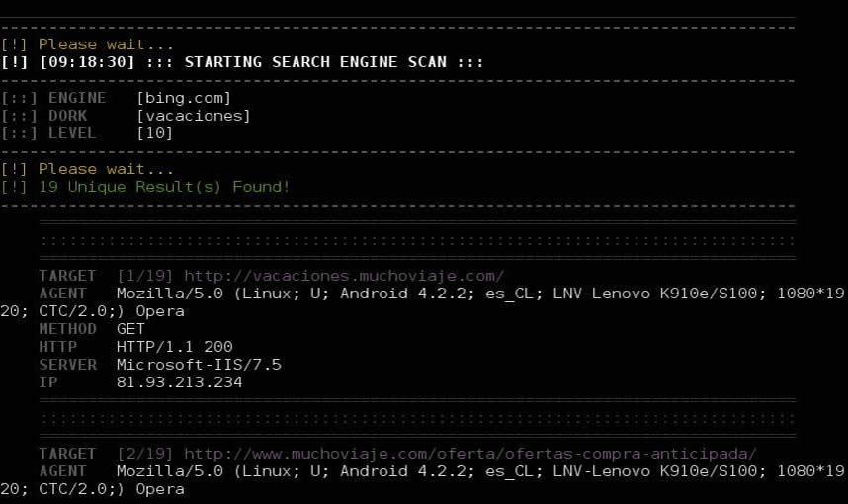This screenshot has height=504, width=848.
Task: Select the second Please wait... message
Action: 106,169
